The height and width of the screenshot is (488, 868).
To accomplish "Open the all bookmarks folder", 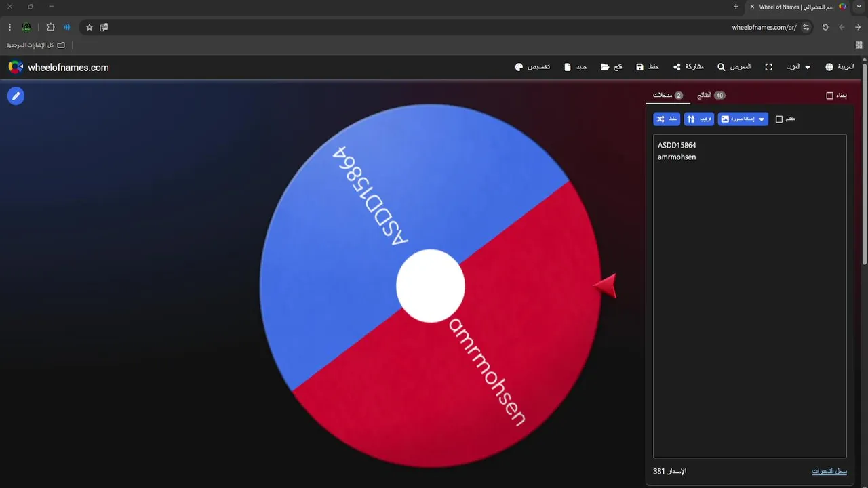I will click(x=36, y=45).
